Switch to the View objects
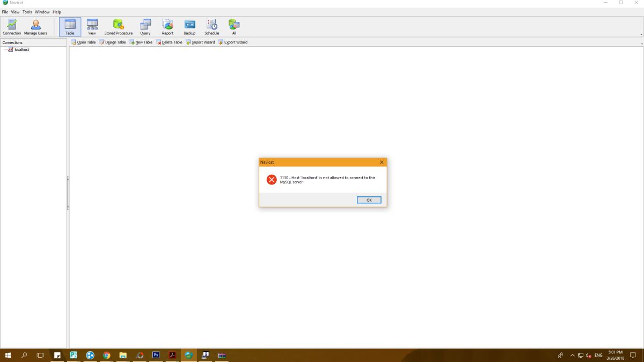This screenshot has width=644, height=362. (92, 27)
